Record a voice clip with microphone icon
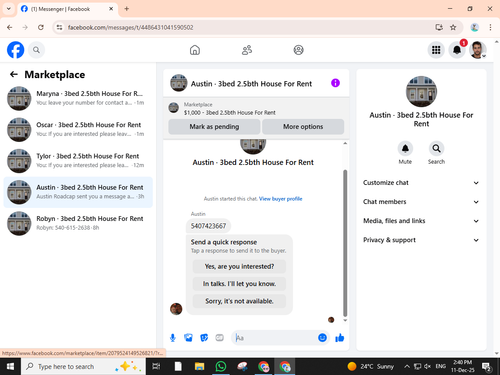The width and height of the screenshot is (500, 375). tap(173, 338)
